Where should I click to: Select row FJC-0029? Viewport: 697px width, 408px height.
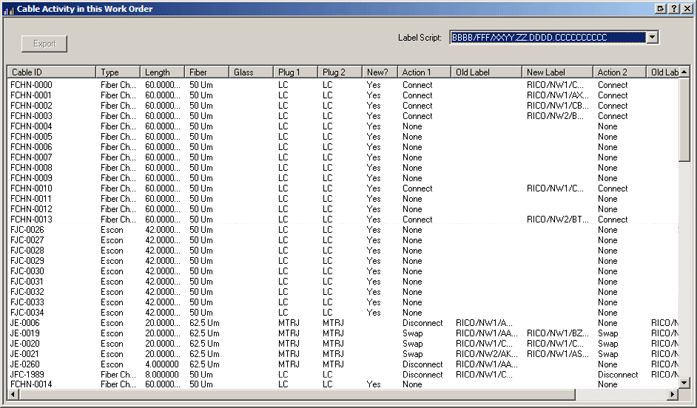point(343,261)
